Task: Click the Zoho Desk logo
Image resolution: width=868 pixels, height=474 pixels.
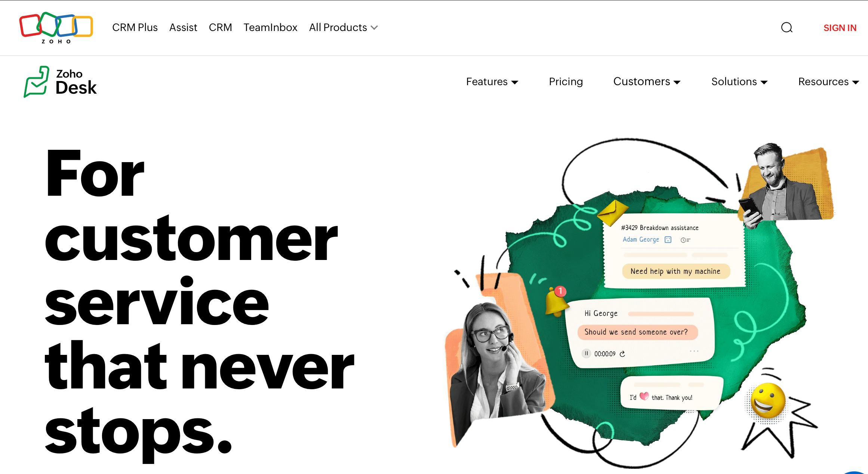Action: (x=60, y=82)
